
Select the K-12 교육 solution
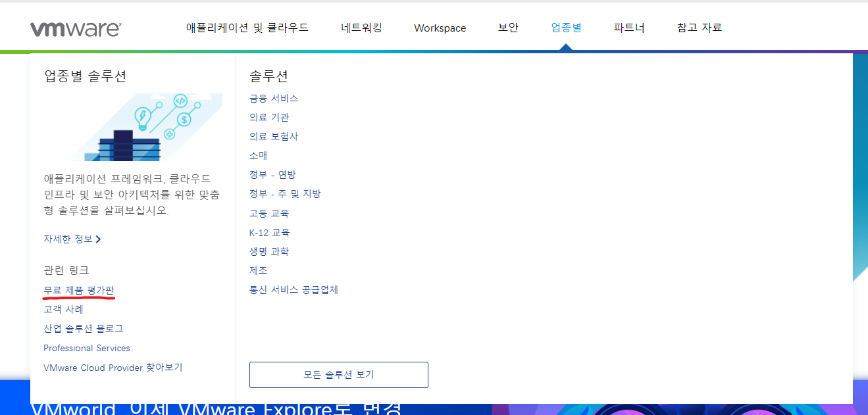coord(269,232)
